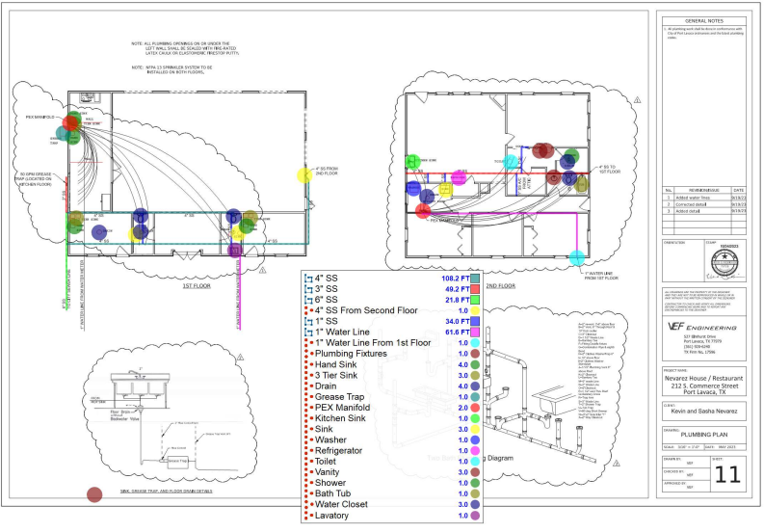764x532 pixels.
Task: Click the 'GENERAL NOTES' heading
Action: [x=704, y=21]
